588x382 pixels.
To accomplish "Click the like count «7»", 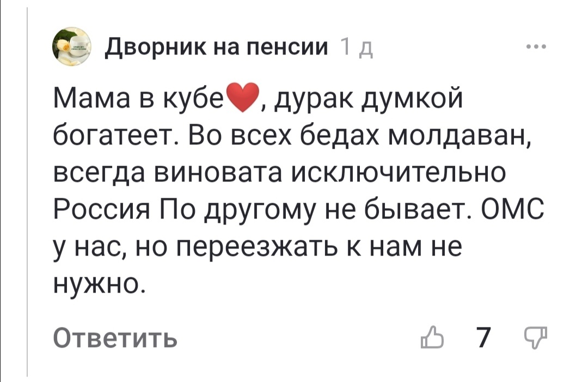I will [482, 338].
